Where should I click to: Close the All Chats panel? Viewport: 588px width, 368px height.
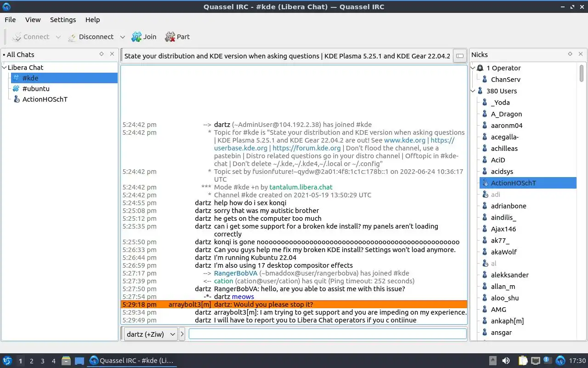[x=112, y=54]
